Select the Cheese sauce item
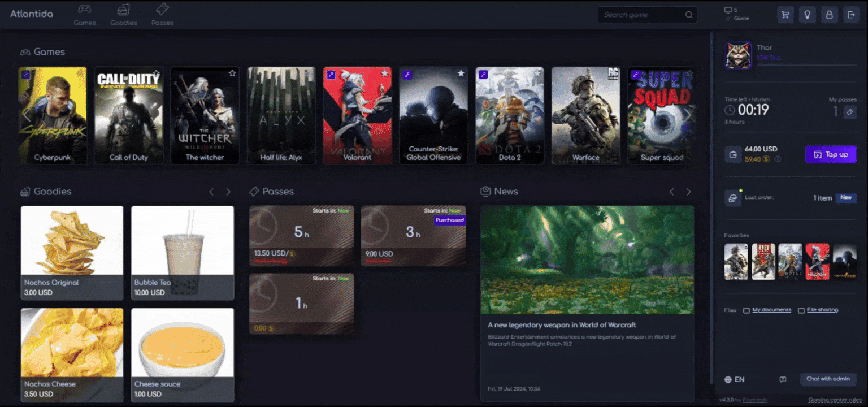The height and width of the screenshot is (407, 868). pyautogui.click(x=183, y=355)
